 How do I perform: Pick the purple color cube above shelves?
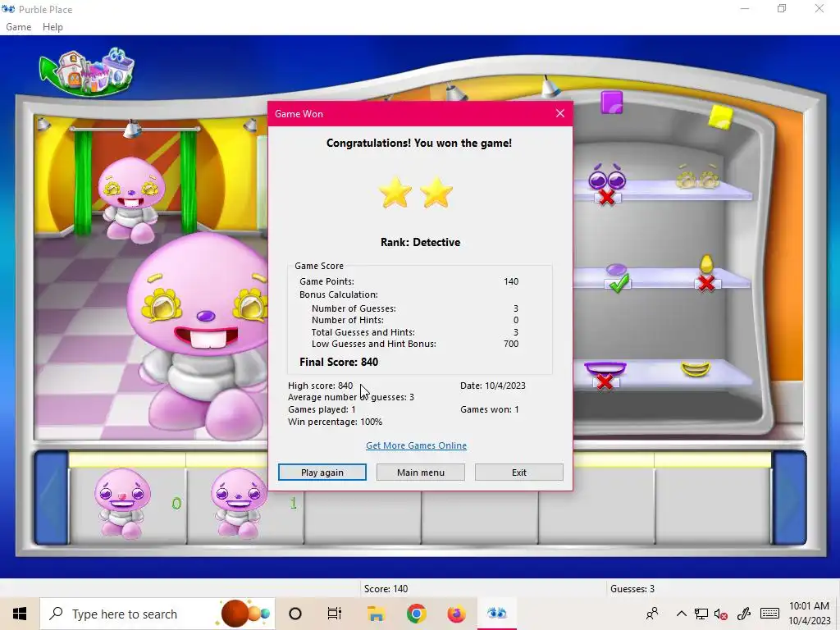612,102
